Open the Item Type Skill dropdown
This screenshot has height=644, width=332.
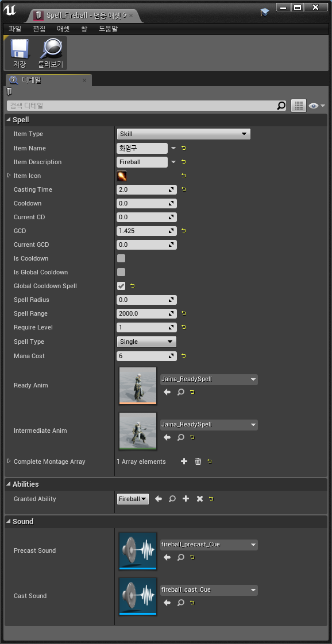pos(184,134)
